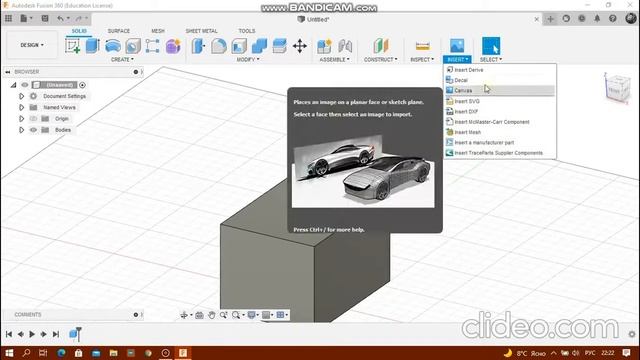Choose Insert TraceParts Supplier Components

(500, 153)
